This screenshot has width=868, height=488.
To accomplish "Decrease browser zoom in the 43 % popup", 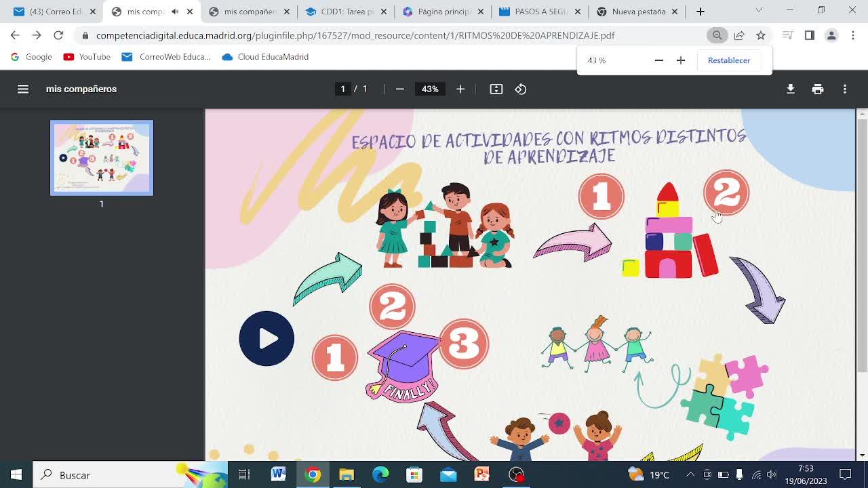I will (658, 60).
